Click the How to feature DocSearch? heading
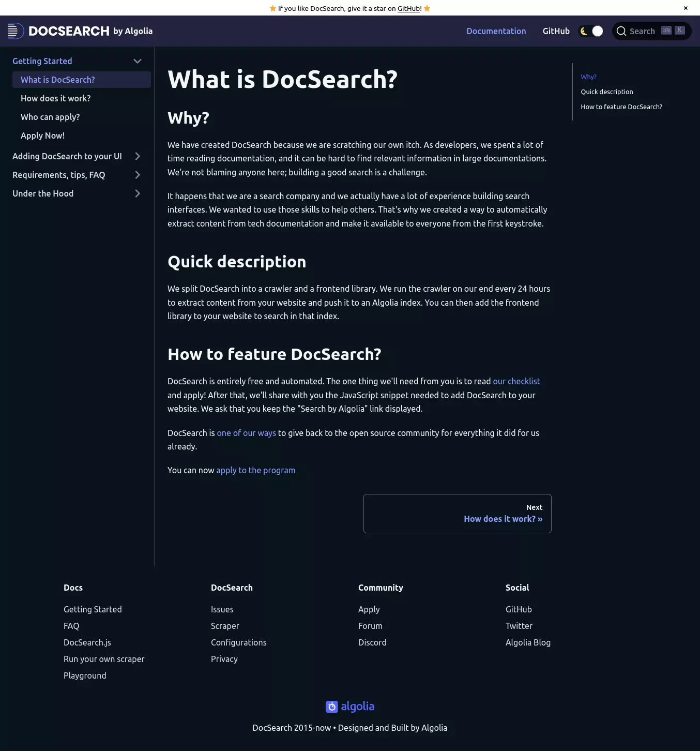The height and width of the screenshot is (751, 700). [275, 354]
